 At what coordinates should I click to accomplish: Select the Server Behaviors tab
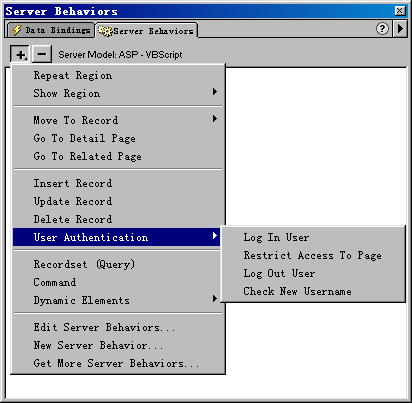tap(146, 31)
